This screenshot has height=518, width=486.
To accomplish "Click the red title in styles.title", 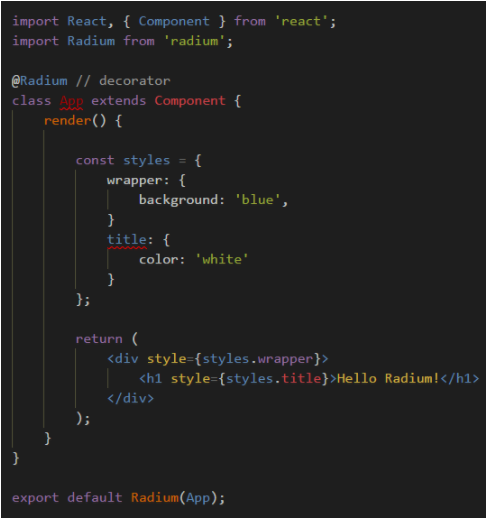I will coord(301,379).
